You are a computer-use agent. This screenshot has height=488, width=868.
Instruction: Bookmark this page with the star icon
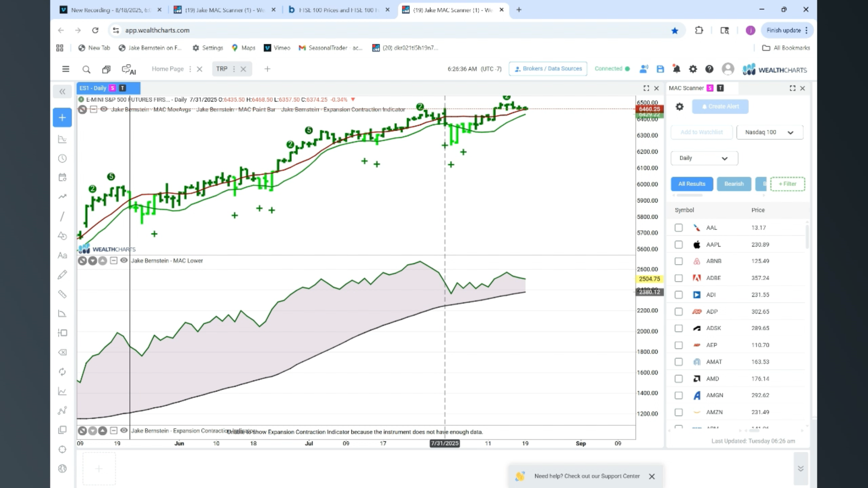(675, 30)
